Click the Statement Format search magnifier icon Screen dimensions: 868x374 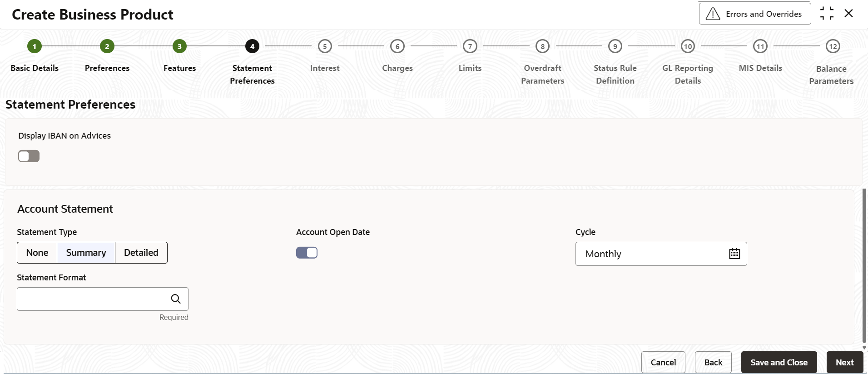point(176,299)
